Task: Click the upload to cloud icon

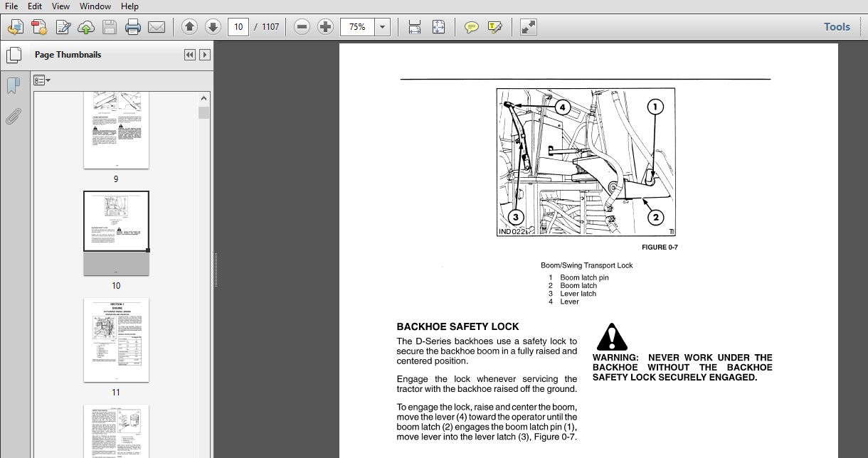Action: click(85, 27)
